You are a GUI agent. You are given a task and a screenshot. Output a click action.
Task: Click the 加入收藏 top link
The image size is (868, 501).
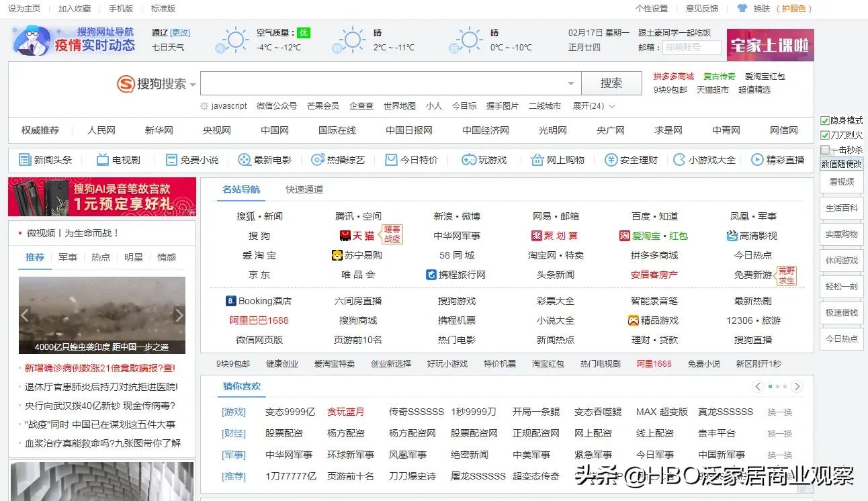(75, 9)
